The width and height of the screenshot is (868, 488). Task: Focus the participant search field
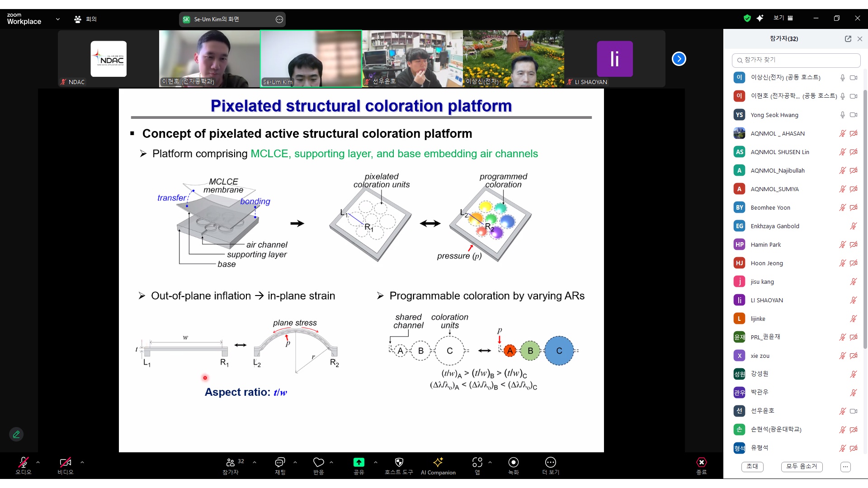796,60
